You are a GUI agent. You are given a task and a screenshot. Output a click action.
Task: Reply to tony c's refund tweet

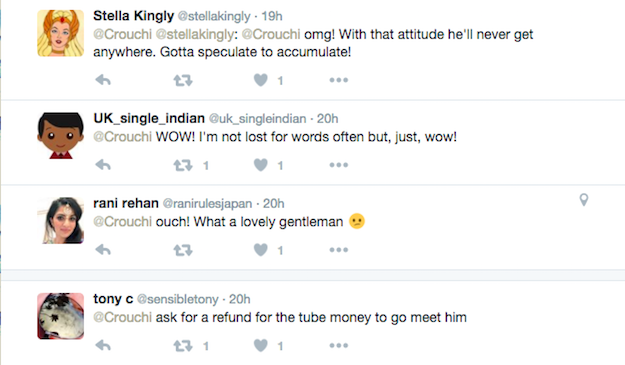103,345
